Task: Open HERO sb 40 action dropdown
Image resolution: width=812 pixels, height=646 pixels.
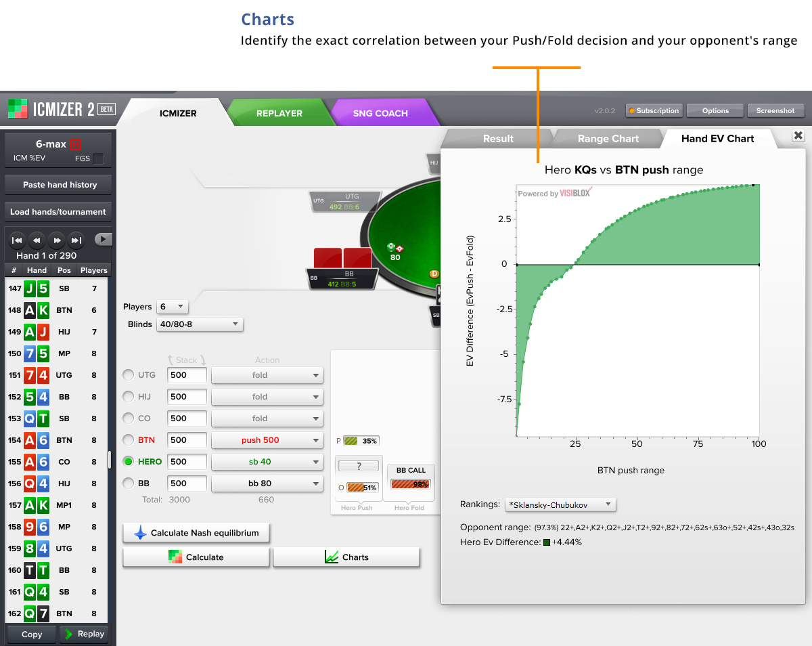Action: [267, 462]
